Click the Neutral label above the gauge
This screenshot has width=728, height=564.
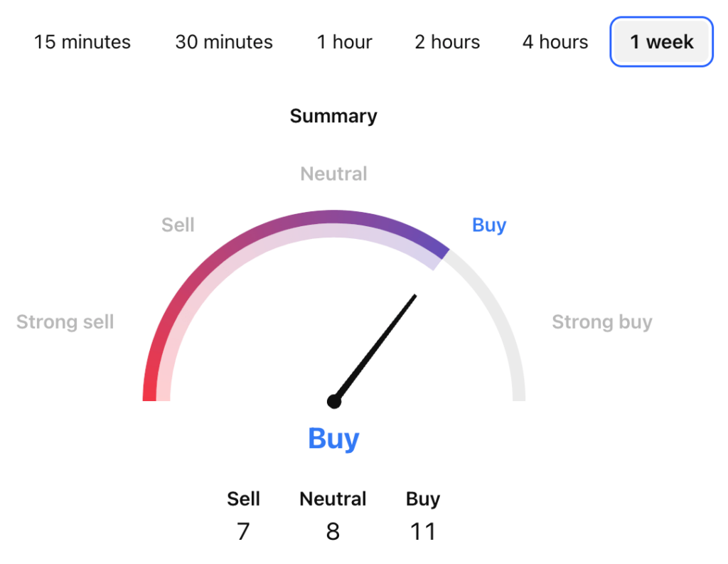(x=333, y=174)
